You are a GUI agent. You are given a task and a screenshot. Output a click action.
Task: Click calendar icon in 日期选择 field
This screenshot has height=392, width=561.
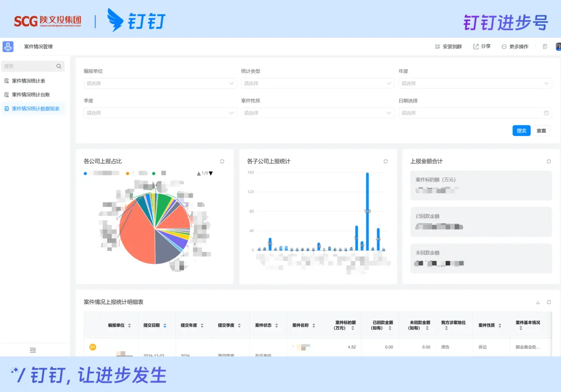click(x=546, y=113)
